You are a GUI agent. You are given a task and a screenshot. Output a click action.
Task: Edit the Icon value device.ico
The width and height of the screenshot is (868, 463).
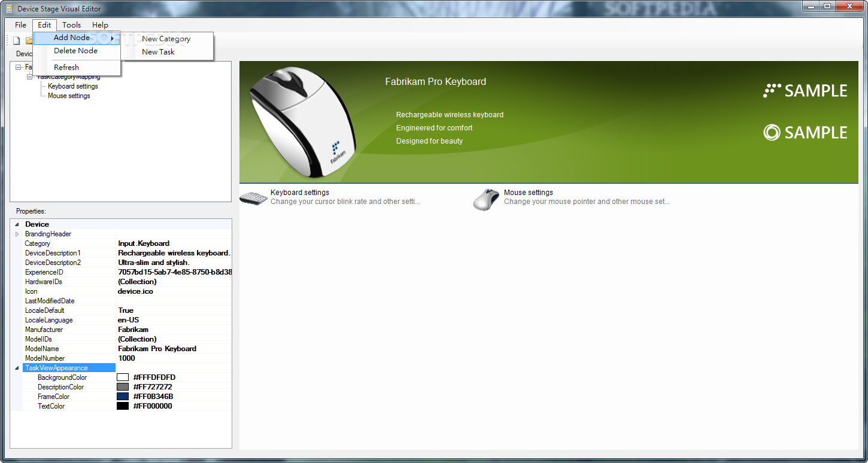click(174, 291)
